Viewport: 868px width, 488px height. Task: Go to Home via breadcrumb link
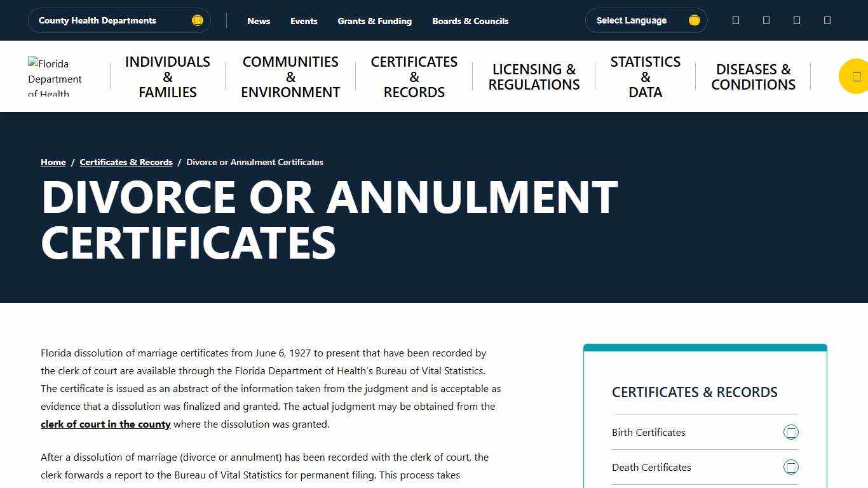coord(53,162)
